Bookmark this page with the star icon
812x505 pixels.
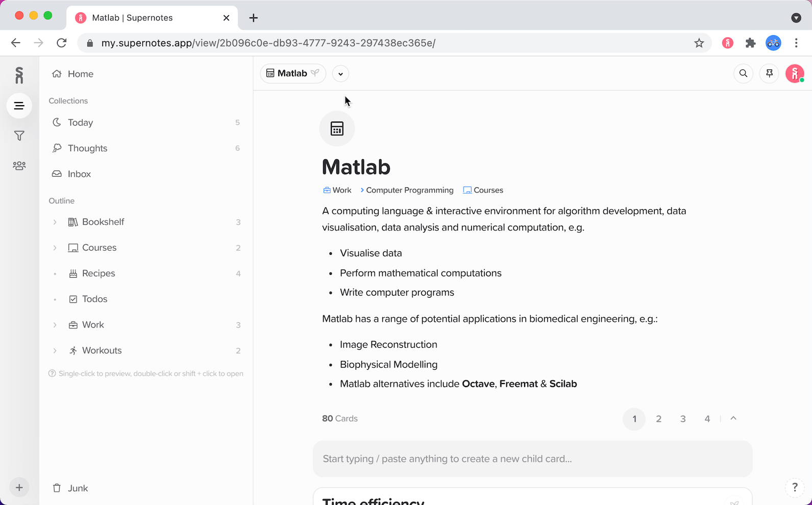699,43
